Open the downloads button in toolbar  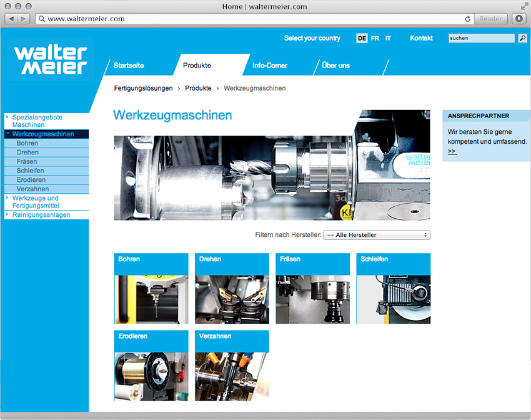(519, 19)
